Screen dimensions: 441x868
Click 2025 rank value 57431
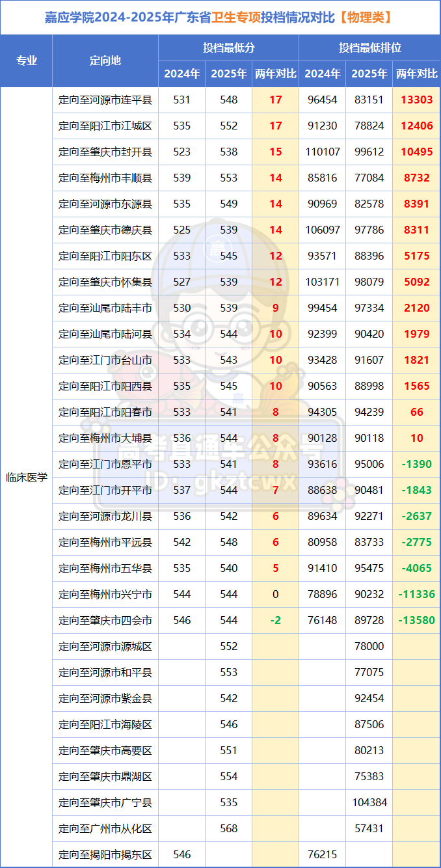[369, 829]
